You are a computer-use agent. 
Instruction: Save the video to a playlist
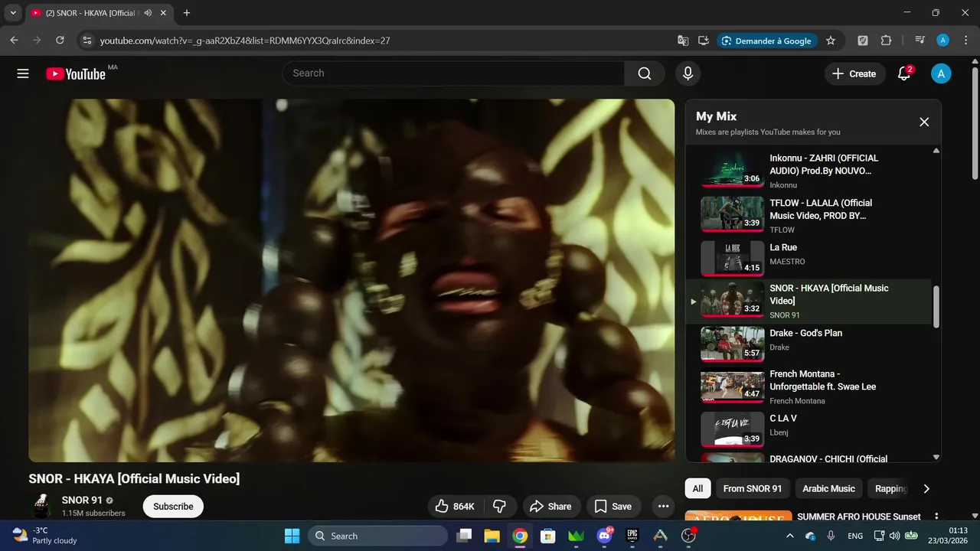point(613,506)
